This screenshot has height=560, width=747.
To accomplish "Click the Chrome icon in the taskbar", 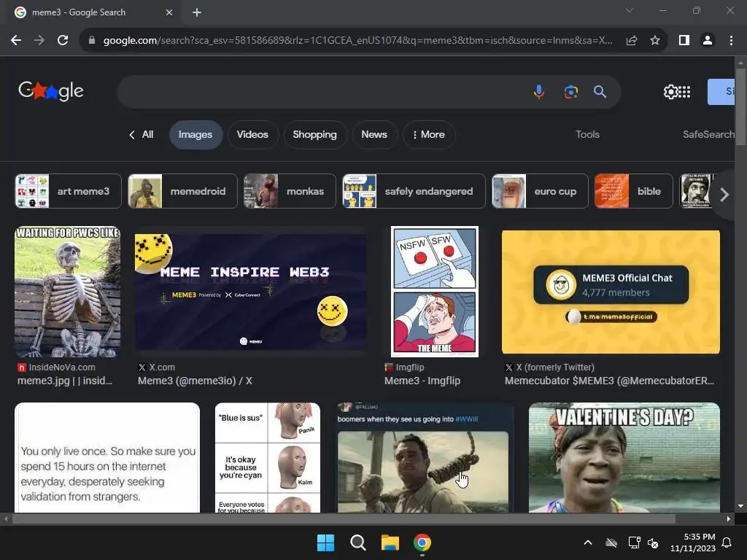I will click(x=422, y=542).
